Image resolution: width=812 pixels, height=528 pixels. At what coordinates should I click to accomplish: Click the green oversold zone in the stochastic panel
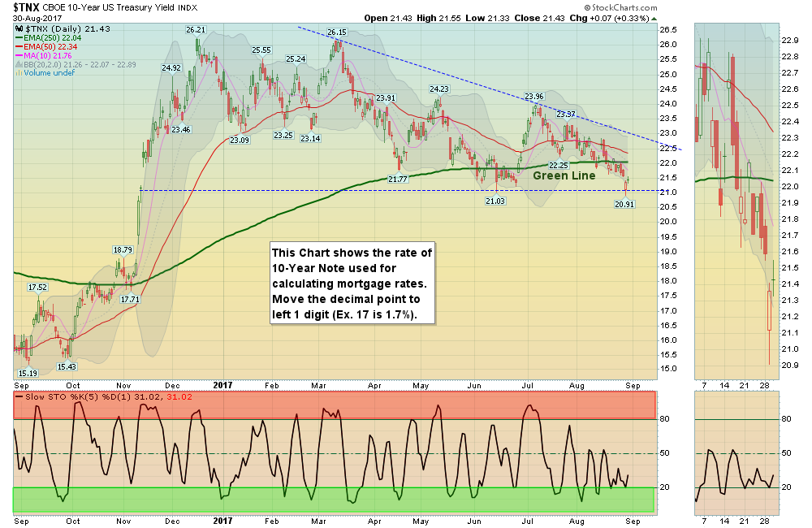[334, 500]
